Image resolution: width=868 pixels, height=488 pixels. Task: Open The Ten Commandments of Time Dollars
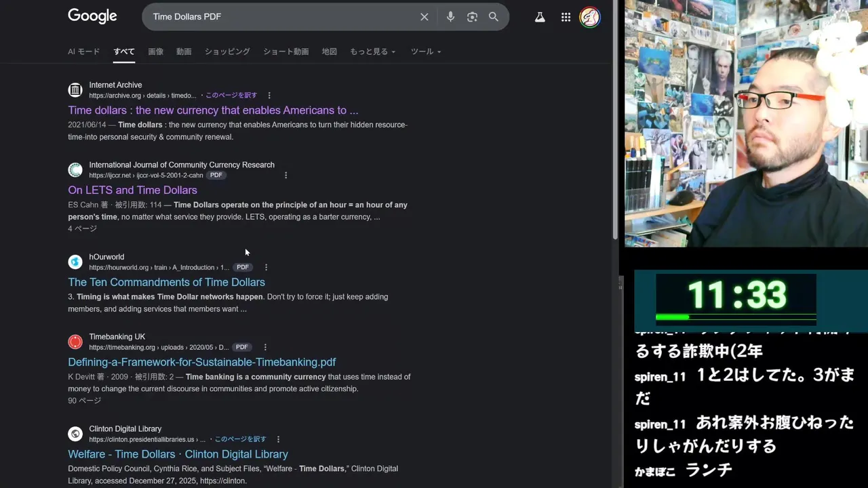click(x=166, y=283)
